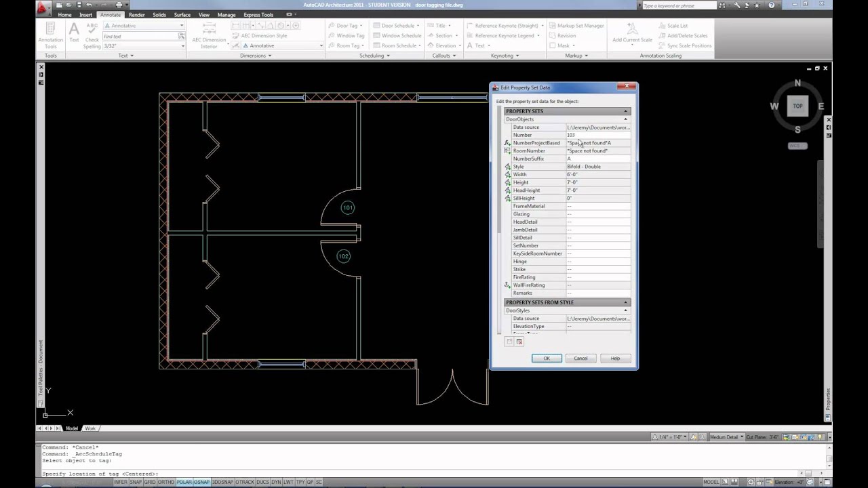Choose the Door Tag tool
The width and height of the screenshot is (868, 488).
click(345, 26)
